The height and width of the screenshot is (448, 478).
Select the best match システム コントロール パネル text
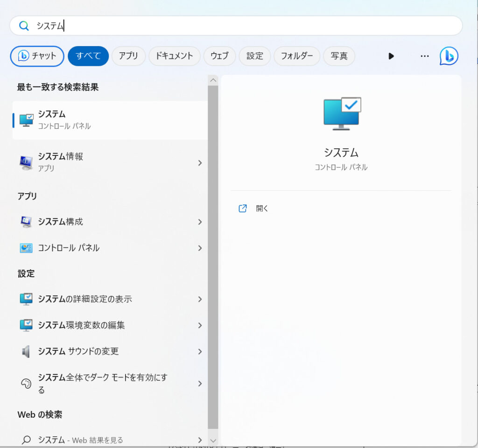(x=64, y=120)
